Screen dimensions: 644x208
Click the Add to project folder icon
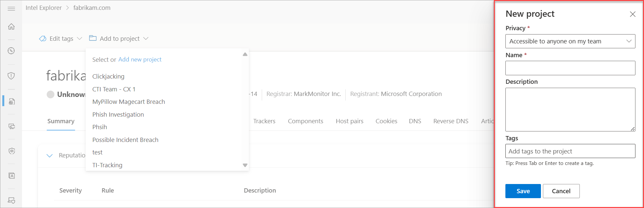coord(93,38)
